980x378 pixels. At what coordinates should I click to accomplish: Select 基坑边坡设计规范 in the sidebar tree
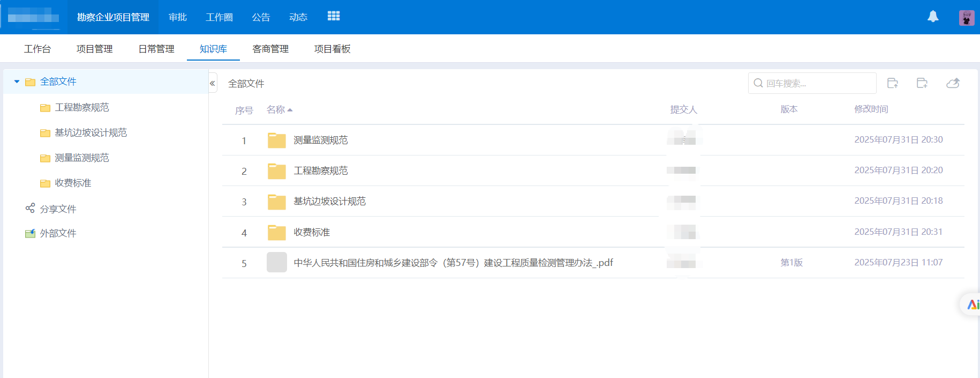(91, 132)
